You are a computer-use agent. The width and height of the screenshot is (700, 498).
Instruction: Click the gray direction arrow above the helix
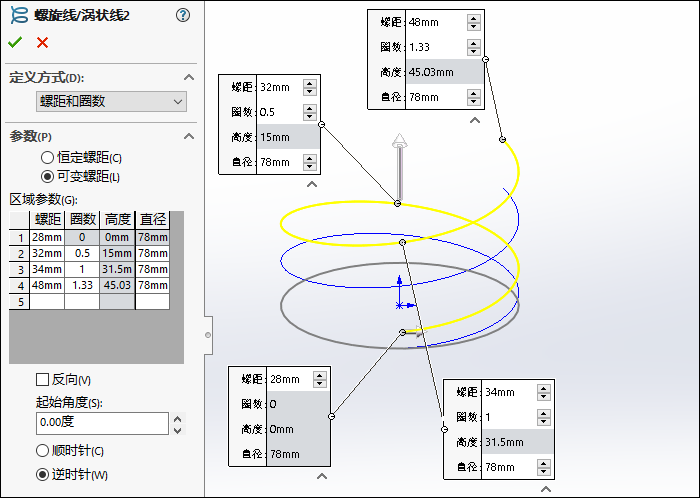(x=398, y=145)
